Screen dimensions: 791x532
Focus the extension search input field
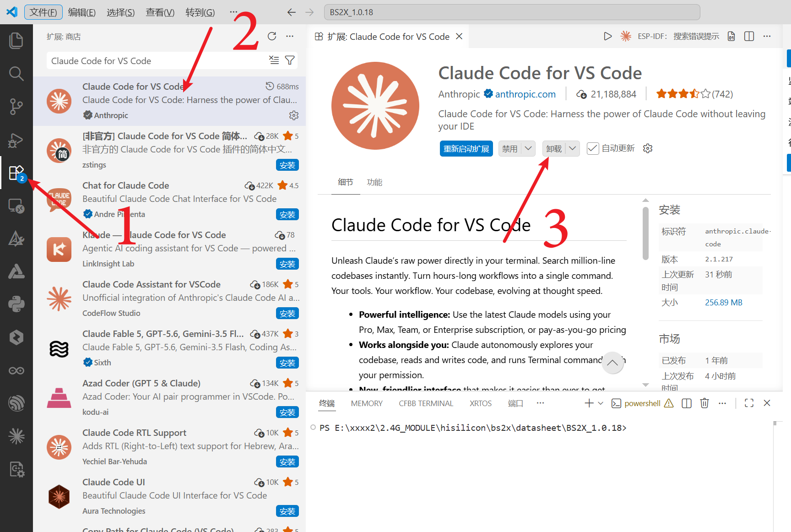tap(156, 60)
